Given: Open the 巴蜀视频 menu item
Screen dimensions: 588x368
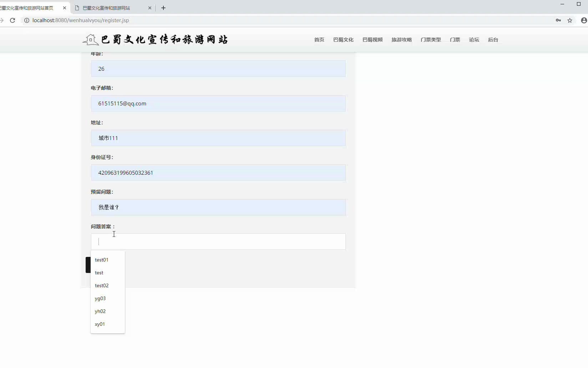Looking at the screenshot, I should 372,40.
